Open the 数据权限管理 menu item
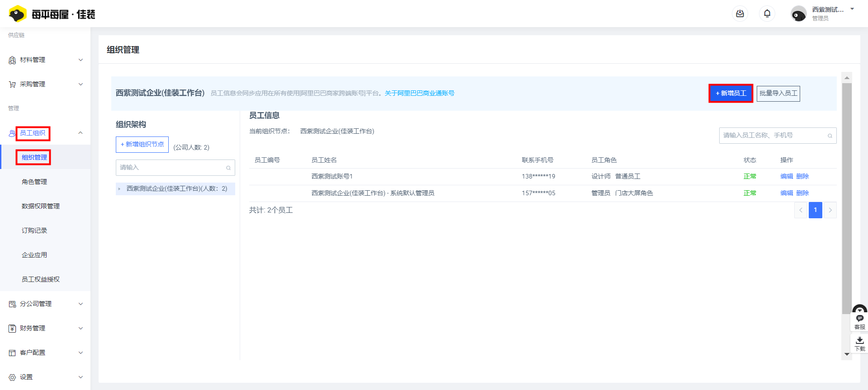Screen dimensions: 868x390 tap(41, 206)
